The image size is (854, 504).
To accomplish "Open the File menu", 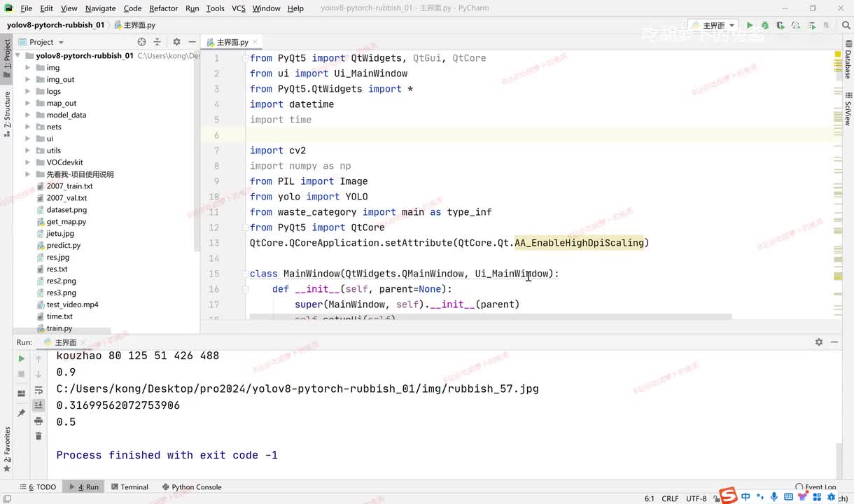I will pyautogui.click(x=27, y=8).
